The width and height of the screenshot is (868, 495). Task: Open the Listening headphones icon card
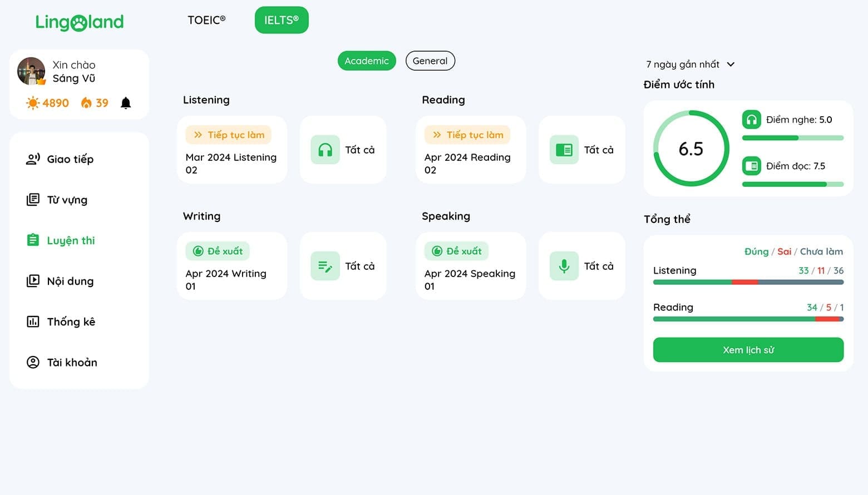coord(343,150)
